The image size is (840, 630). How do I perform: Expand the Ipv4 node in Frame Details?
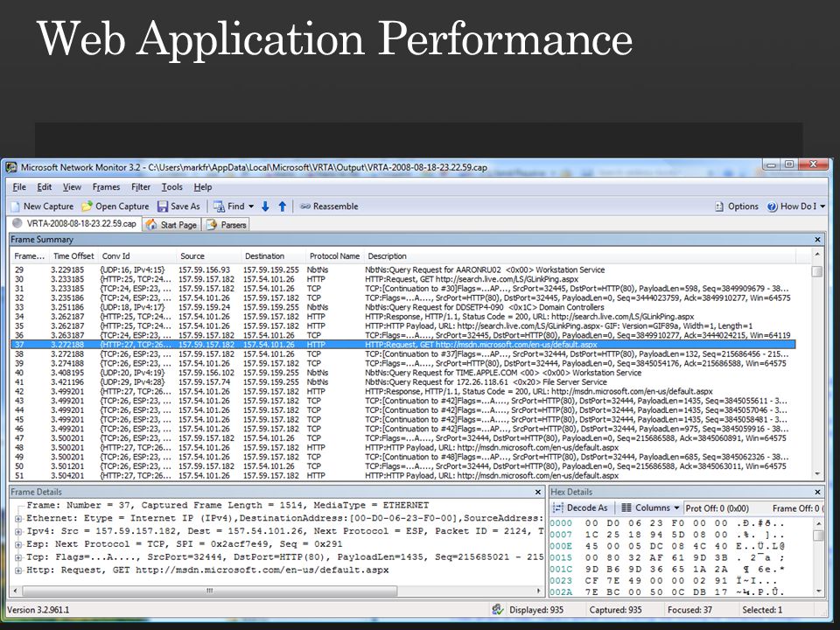[x=18, y=531]
